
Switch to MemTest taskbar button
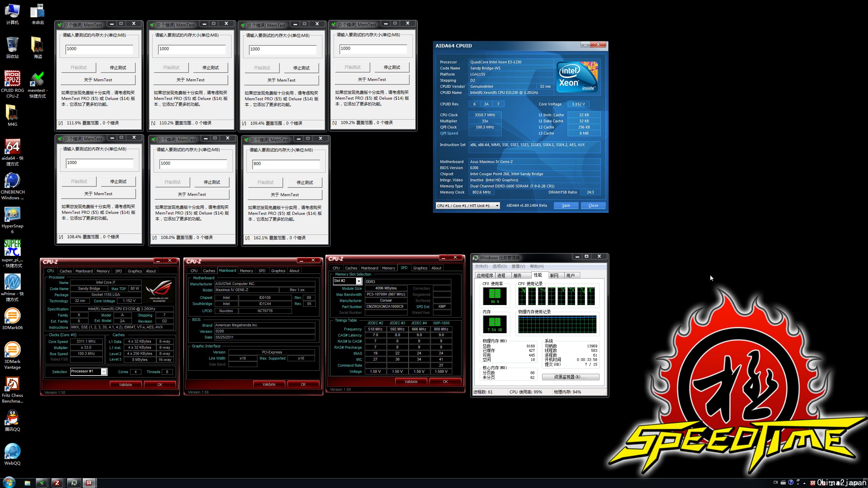[x=42, y=483]
